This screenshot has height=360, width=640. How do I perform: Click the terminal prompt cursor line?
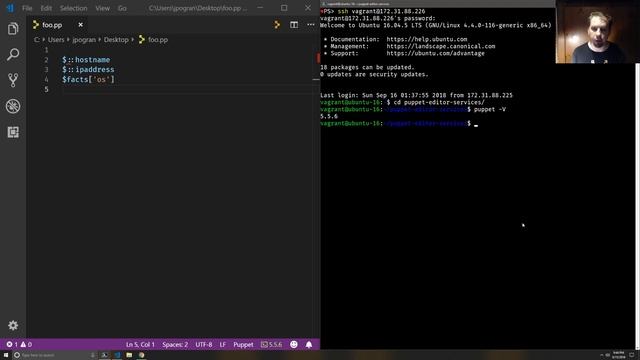coord(399,123)
